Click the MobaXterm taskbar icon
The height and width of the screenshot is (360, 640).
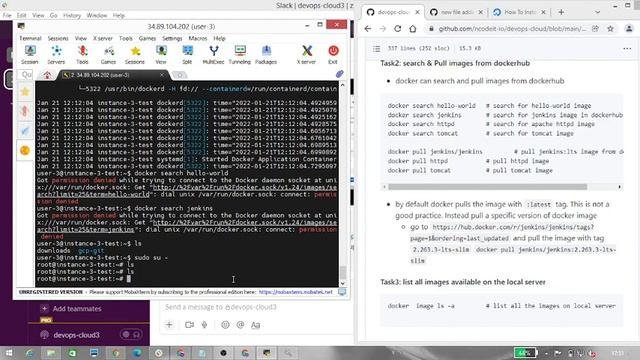[x=267, y=353]
